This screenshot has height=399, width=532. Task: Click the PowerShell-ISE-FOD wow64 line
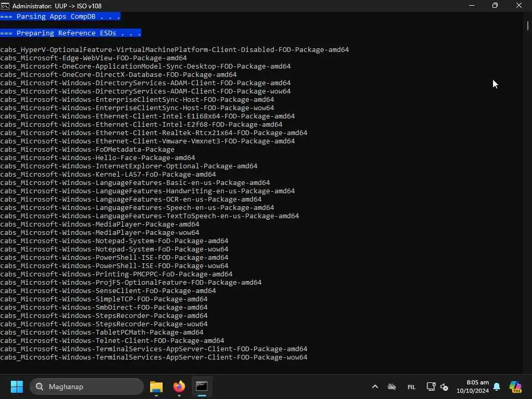pyautogui.click(x=114, y=265)
